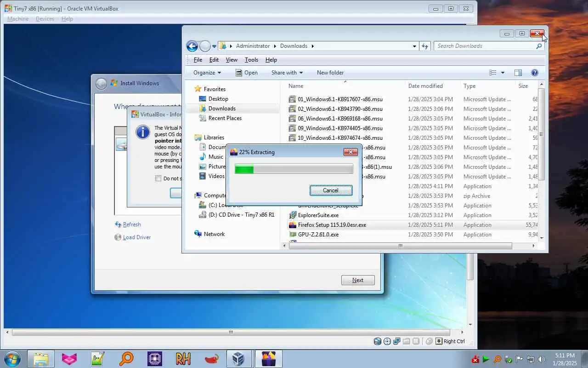Viewport: 588px width, 368px height.
Task: Click New folder button
Action: (x=330, y=73)
